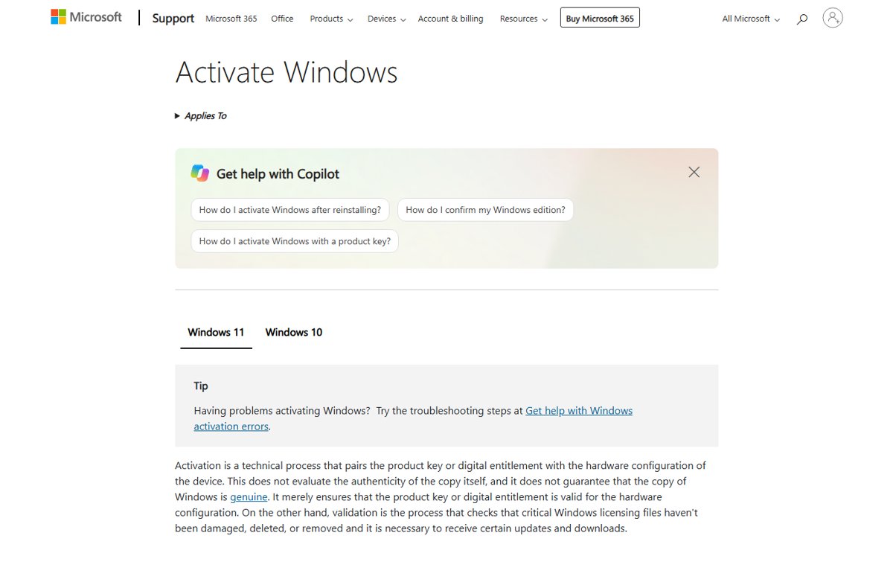Ask Copilot about activating after reinstalling

(289, 210)
